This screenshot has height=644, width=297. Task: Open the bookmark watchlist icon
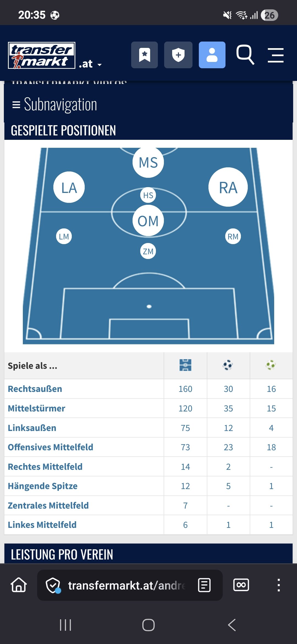tap(144, 55)
